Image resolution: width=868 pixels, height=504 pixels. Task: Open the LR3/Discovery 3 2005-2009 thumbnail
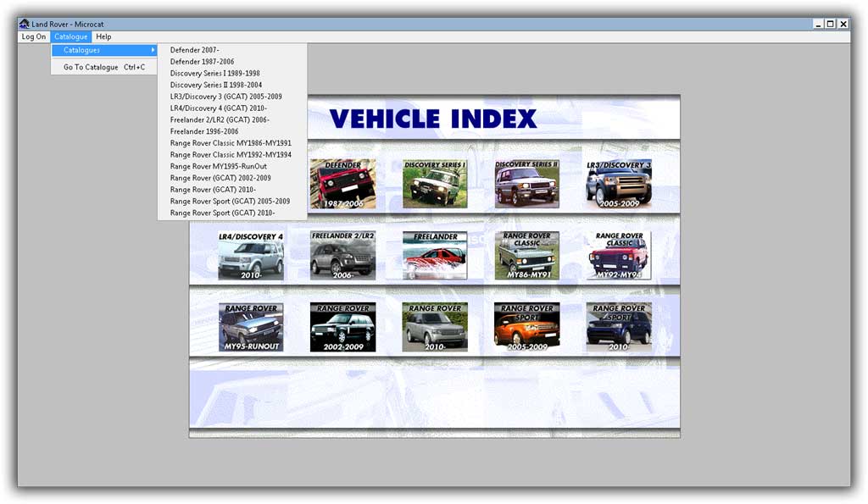[617, 181]
